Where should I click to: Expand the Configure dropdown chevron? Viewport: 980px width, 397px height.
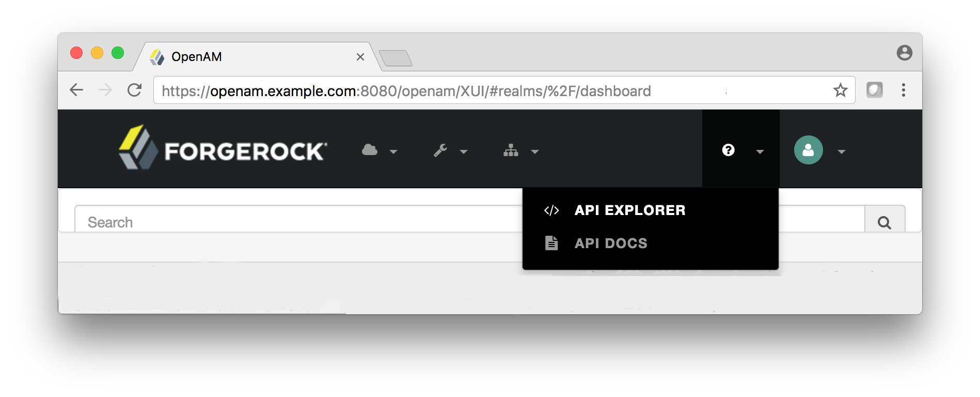pyautogui.click(x=465, y=152)
